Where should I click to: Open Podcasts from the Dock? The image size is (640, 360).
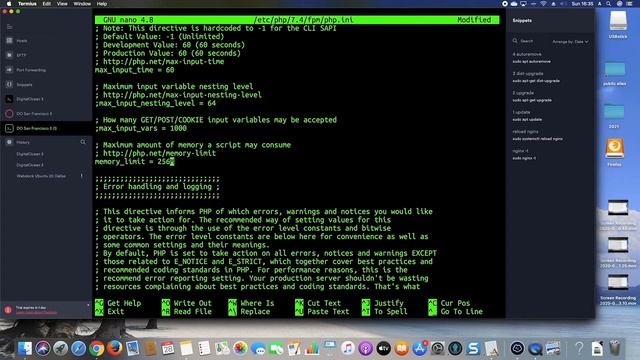point(365,348)
